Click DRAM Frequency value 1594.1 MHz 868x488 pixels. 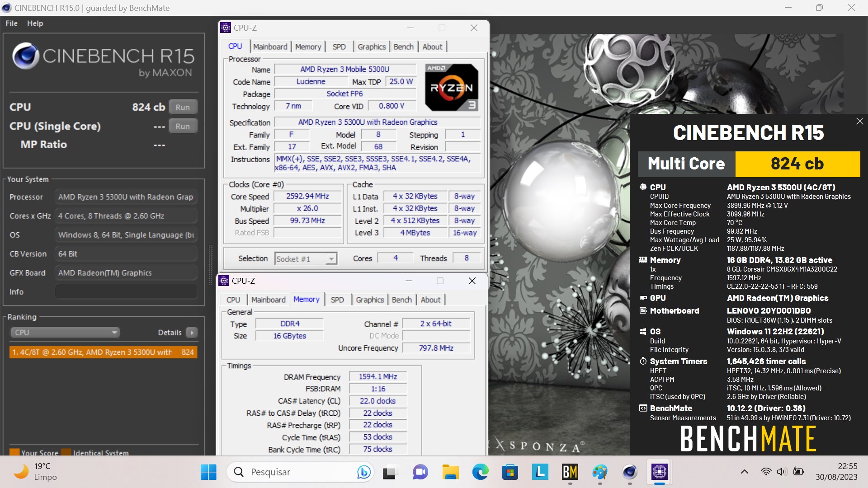(x=378, y=376)
